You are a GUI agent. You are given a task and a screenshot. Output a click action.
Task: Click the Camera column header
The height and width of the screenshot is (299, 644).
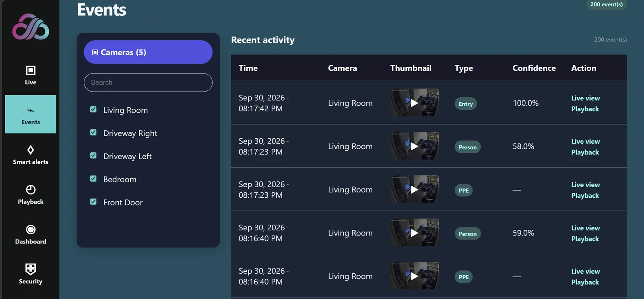click(343, 68)
